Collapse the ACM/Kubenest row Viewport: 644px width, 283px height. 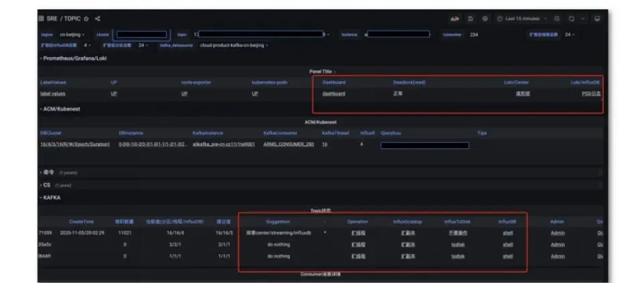[x=60, y=109]
